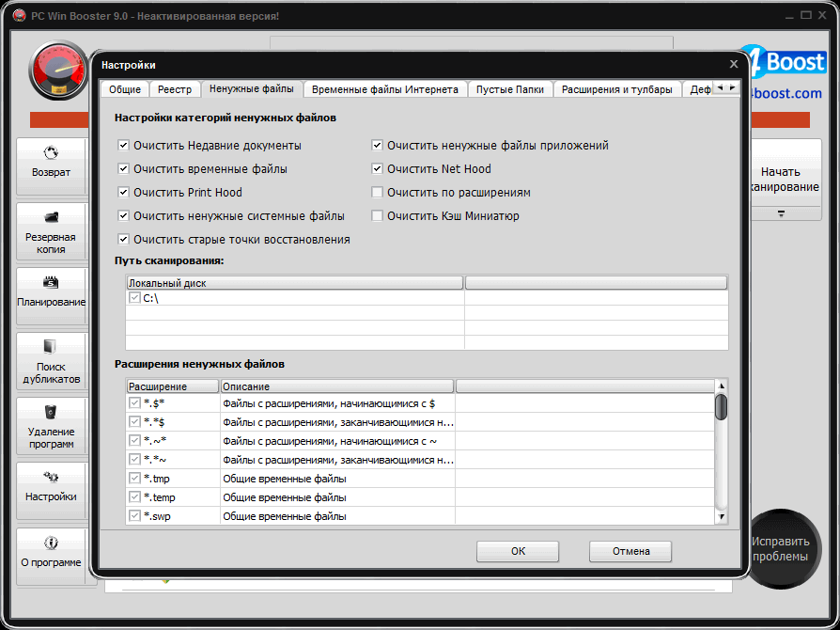Switch to the Реестр tab

coord(175,89)
